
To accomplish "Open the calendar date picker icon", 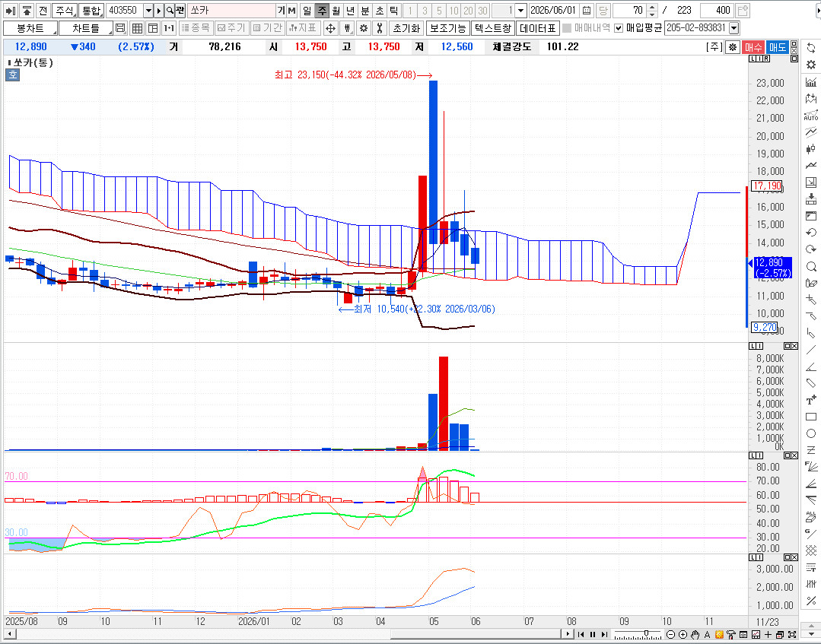I will tap(587, 11).
